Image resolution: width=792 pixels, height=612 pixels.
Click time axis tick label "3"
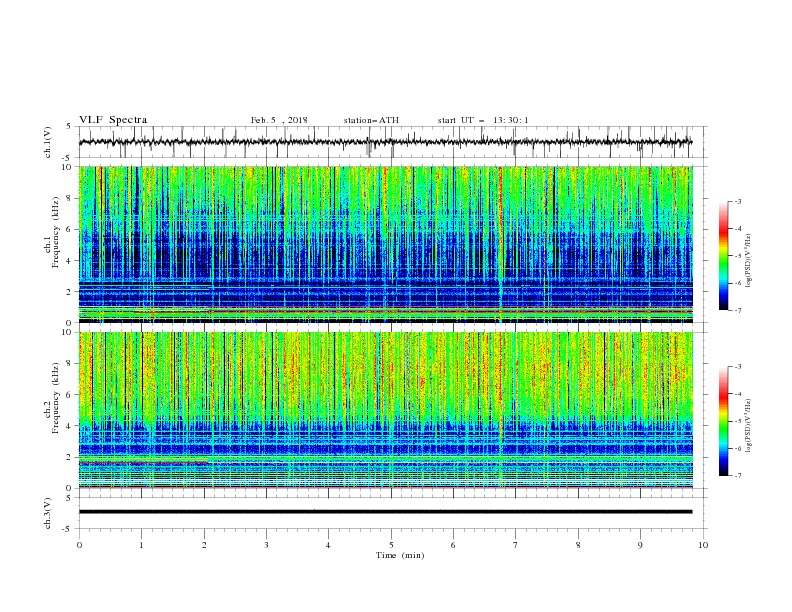click(x=266, y=545)
